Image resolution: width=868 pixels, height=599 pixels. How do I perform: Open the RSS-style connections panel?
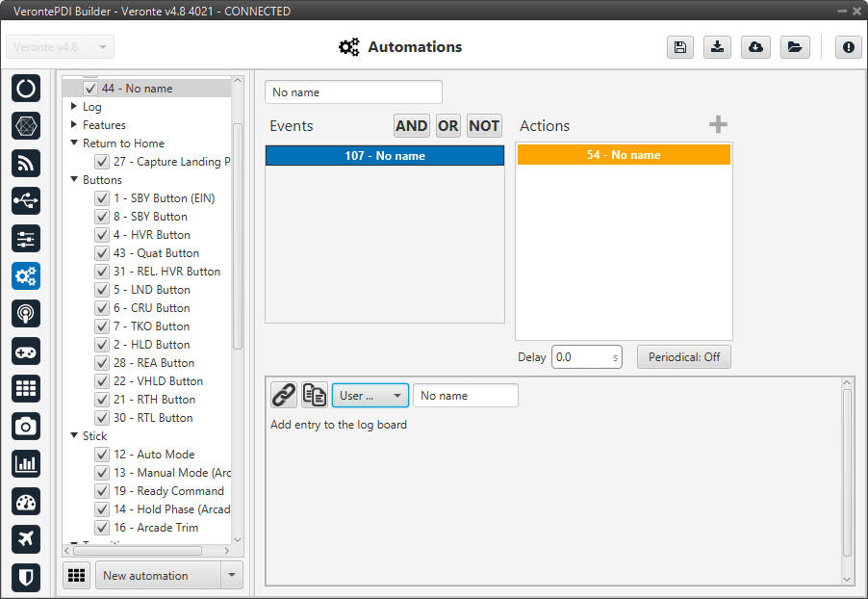25,164
